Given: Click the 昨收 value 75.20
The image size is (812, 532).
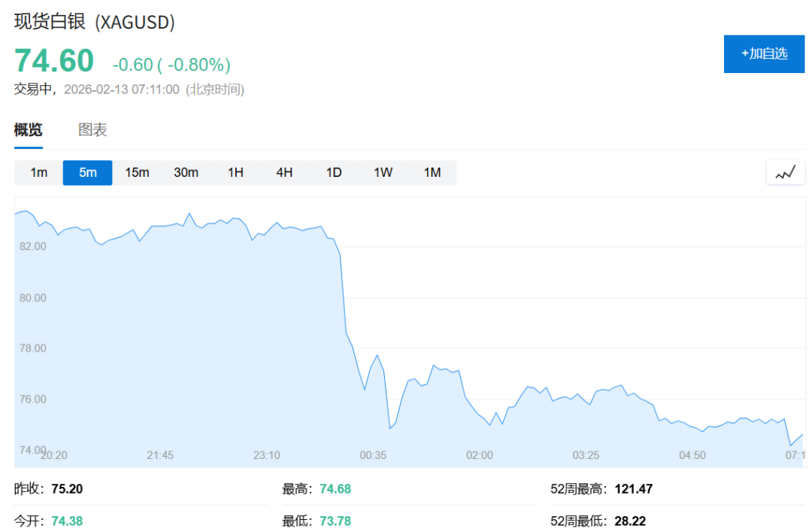Looking at the screenshot, I should pos(67,489).
